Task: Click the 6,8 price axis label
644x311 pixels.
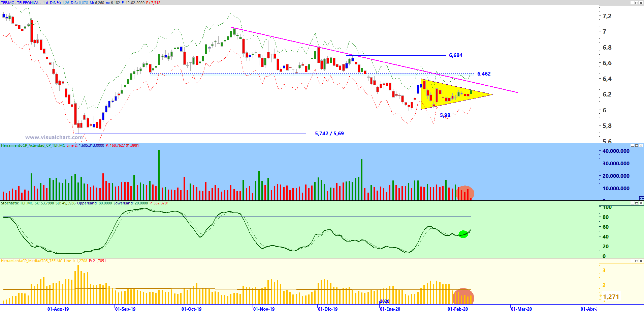Action: [x=607, y=48]
